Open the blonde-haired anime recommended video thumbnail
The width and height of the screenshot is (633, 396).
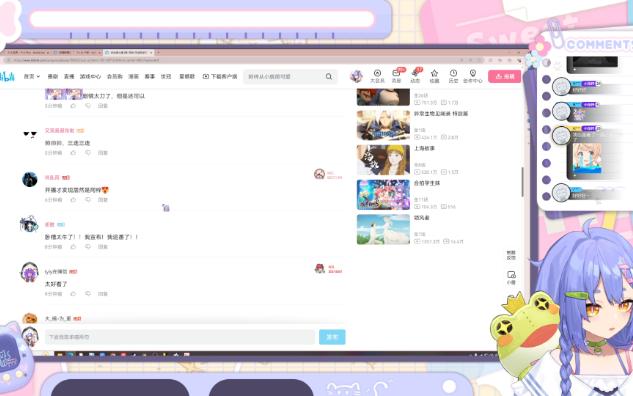coord(383,125)
